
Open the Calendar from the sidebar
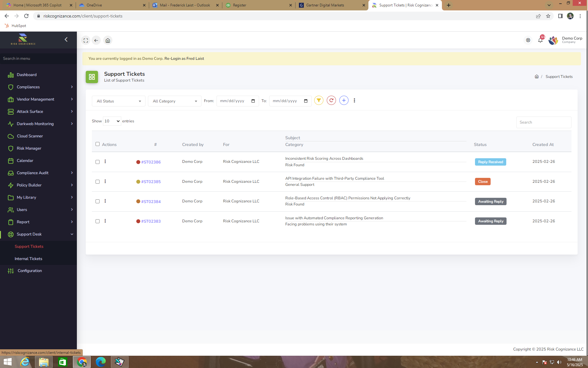pyautogui.click(x=24, y=160)
